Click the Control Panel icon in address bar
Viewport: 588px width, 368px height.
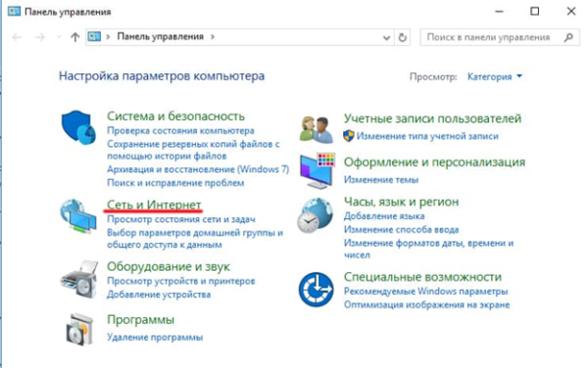[94, 36]
